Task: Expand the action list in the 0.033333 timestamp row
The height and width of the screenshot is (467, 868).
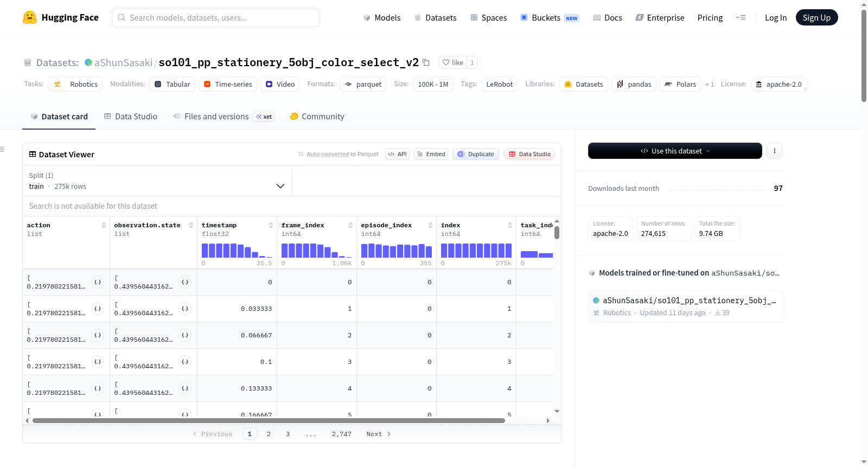Action: 98,309
